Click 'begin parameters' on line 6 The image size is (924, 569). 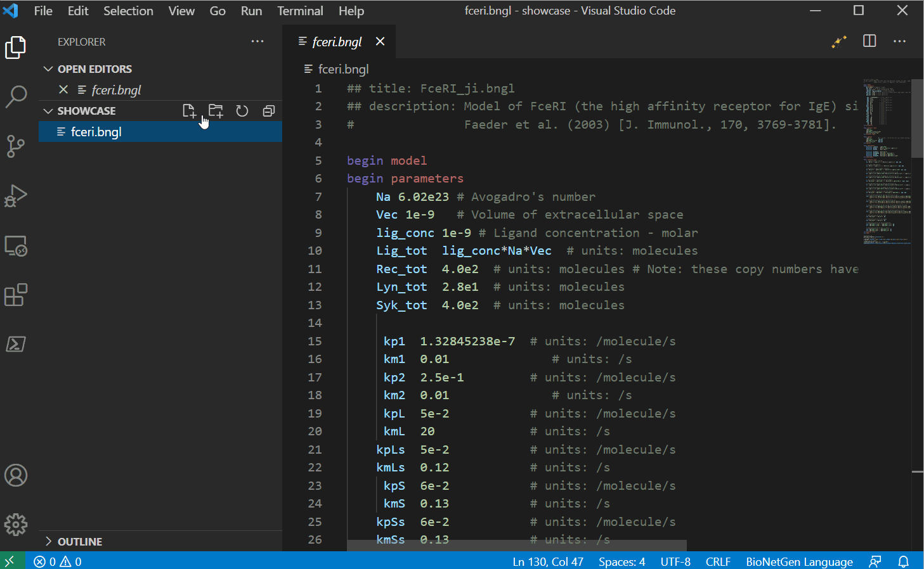click(x=405, y=179)
